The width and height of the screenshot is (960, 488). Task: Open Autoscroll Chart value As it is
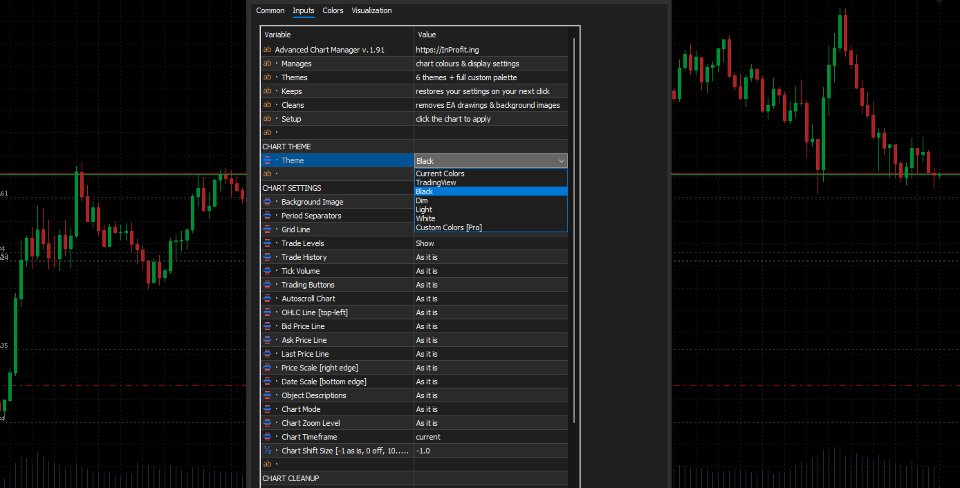tap(491, 298)
